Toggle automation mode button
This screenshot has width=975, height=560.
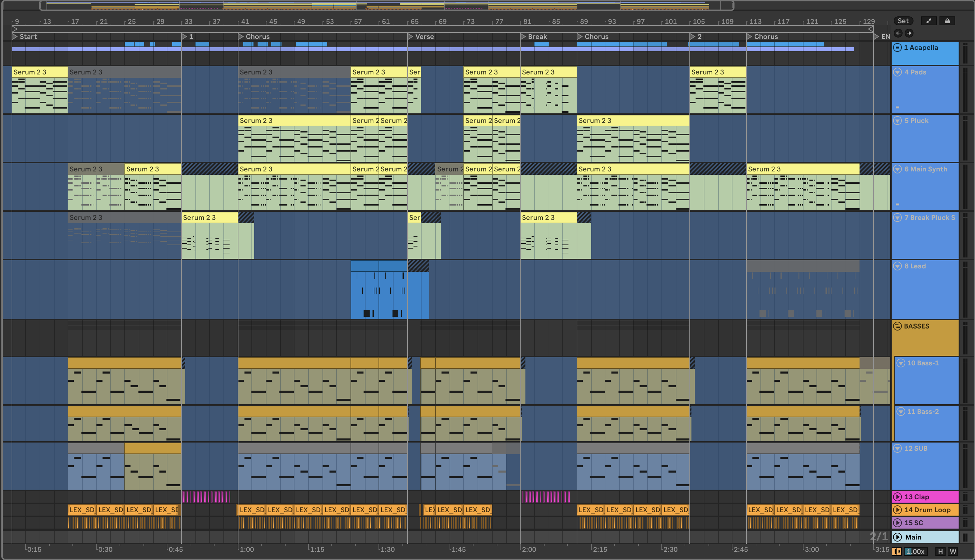(x=929, y=21)
